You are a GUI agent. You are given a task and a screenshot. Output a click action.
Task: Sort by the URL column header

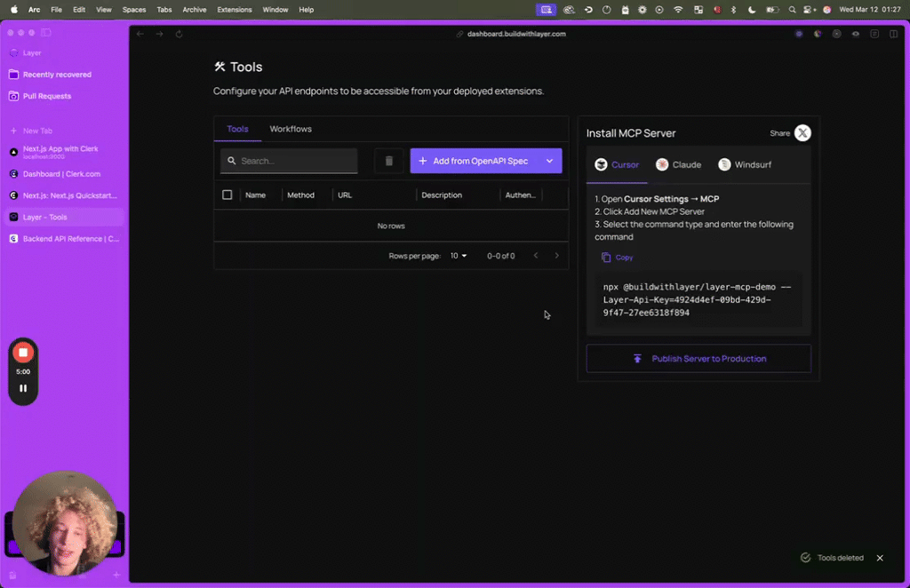point(345,195)
